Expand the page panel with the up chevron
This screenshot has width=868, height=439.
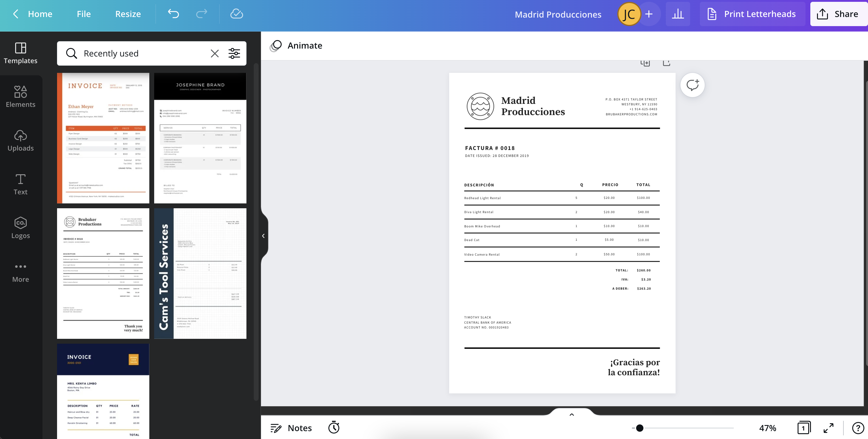[571, 414]
